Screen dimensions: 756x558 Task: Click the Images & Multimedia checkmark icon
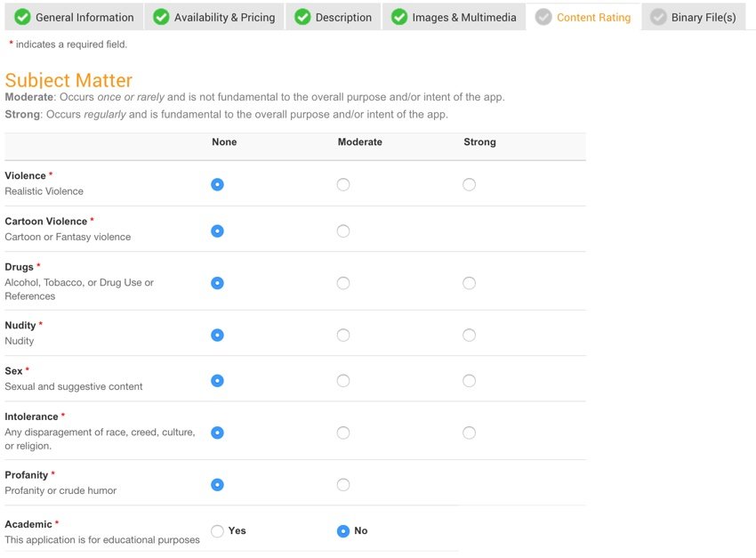399,17
